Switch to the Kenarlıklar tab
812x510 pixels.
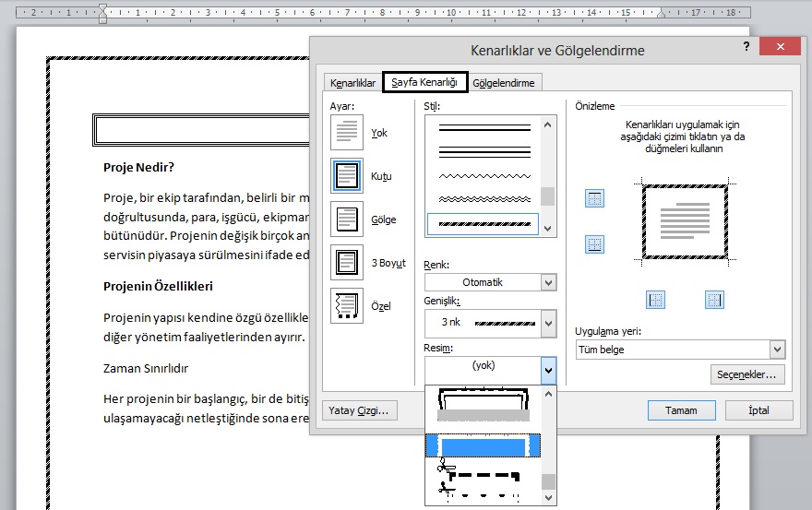[352, 83]
